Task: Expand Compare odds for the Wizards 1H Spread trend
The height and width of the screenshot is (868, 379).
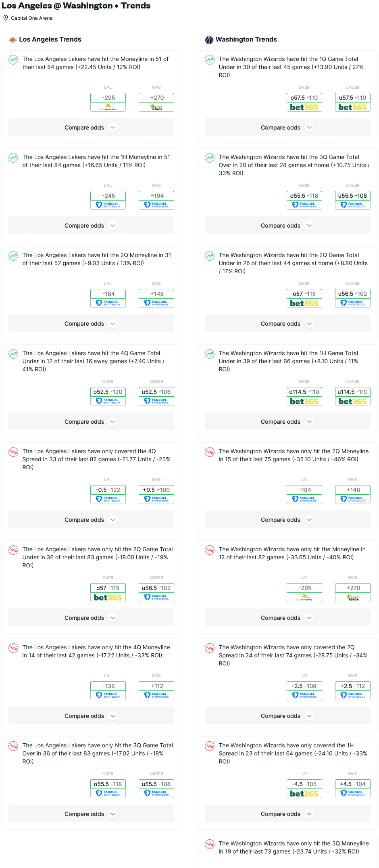Action: tap(287, 814)
